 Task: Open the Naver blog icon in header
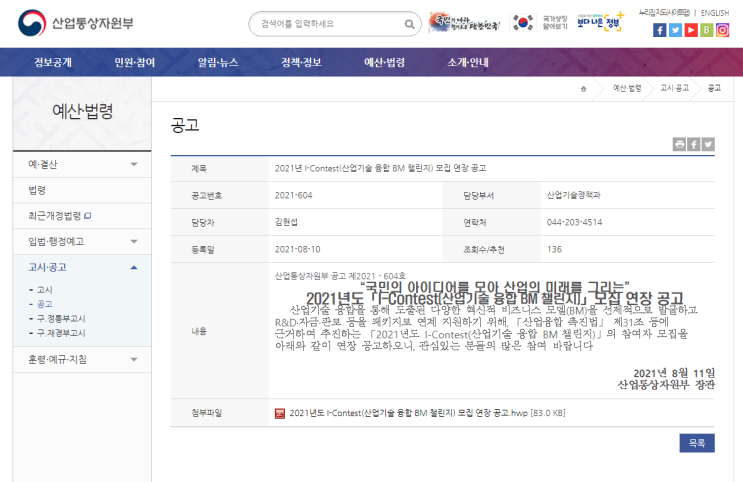click(x=707, y=30)
